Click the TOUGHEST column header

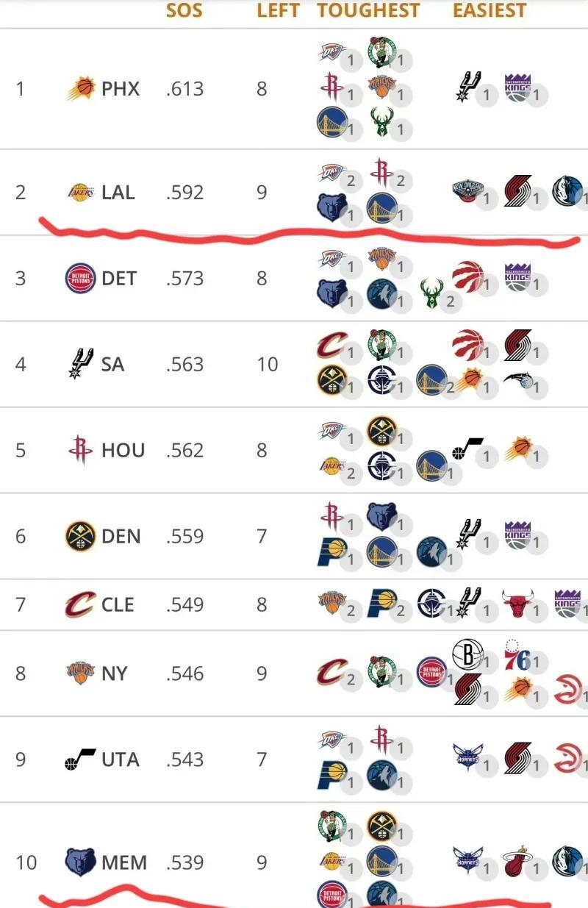(368, 10)
